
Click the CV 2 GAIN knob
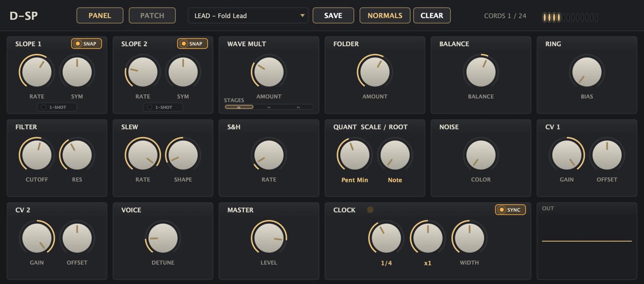(37, 238)
